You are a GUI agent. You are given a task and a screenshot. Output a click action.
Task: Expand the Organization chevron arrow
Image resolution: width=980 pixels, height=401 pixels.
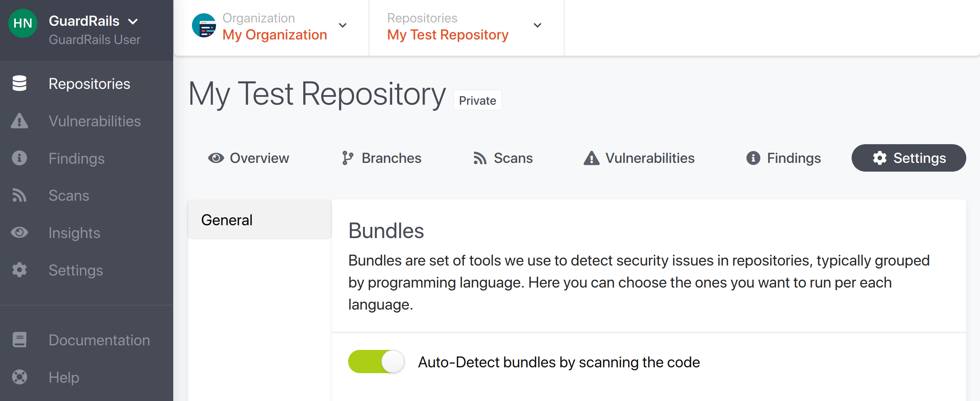[343, 25]
